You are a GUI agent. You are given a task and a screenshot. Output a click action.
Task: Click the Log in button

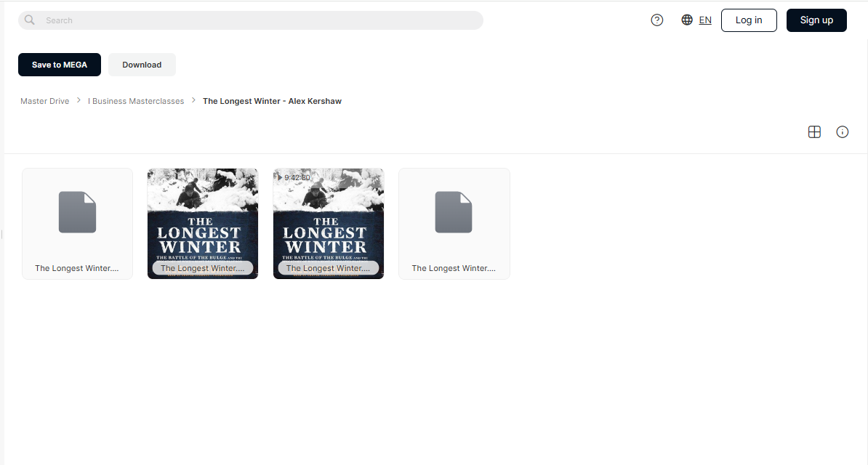tap(749, 20)
